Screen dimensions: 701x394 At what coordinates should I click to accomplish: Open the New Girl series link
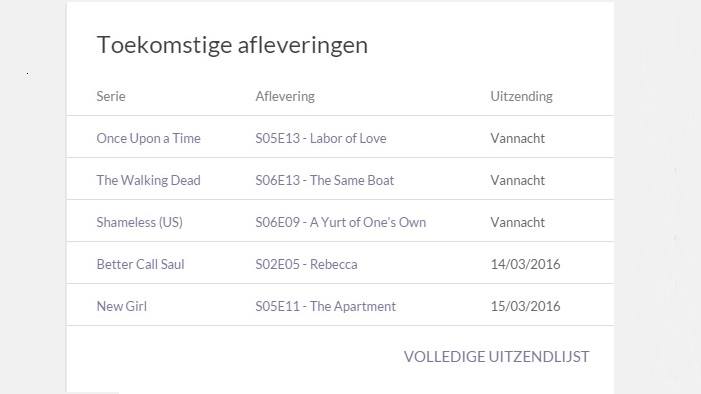point(122,306)
